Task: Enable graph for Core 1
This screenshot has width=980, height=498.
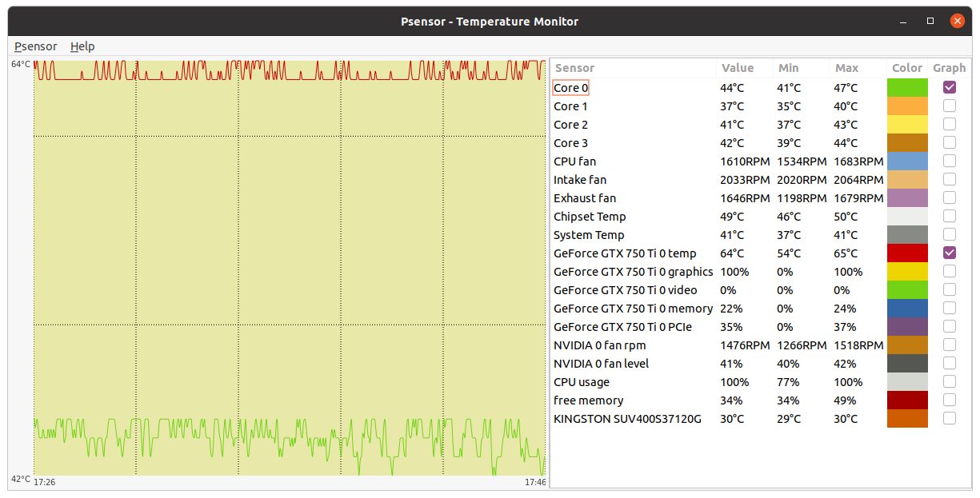Action: 949,106
